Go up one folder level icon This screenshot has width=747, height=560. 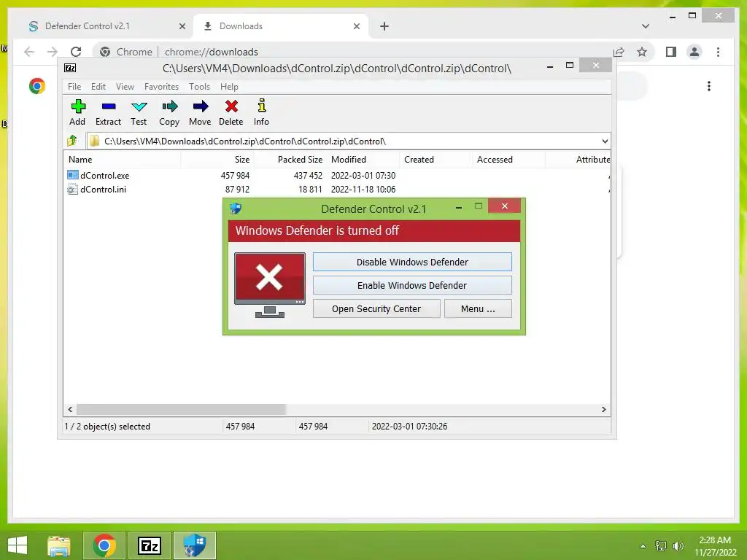tap(72, 141)
